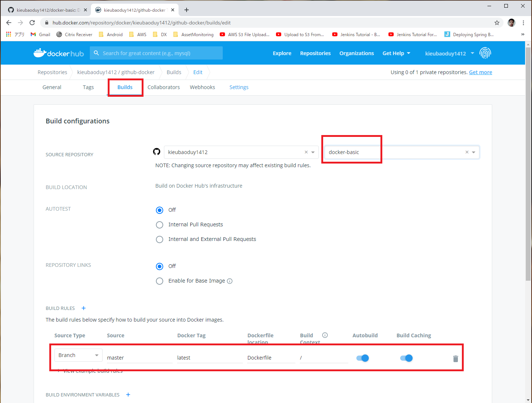Add a new build rule with plus icon

tap(84, 308)
